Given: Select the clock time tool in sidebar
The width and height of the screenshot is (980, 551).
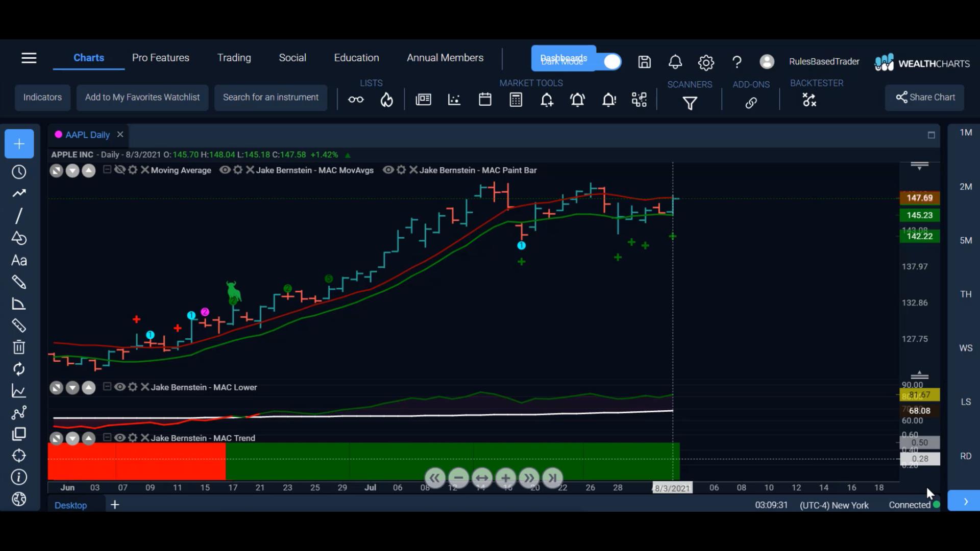Looking at the screenshot, I should (x=19, y=172).
